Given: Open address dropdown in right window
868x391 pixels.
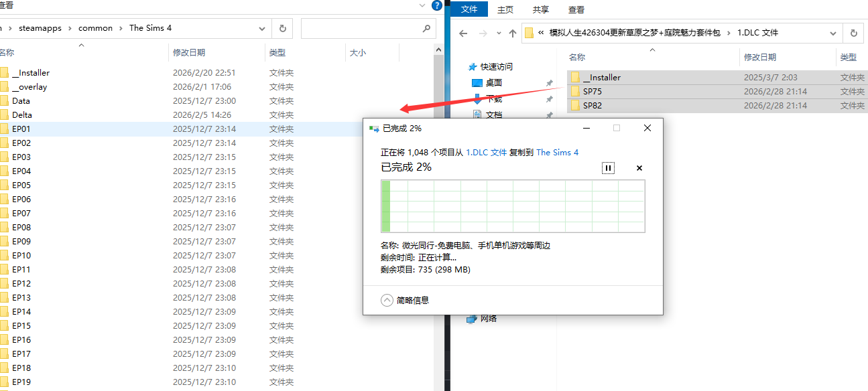Looking at the screenshot, I should [x=833, y=33].
